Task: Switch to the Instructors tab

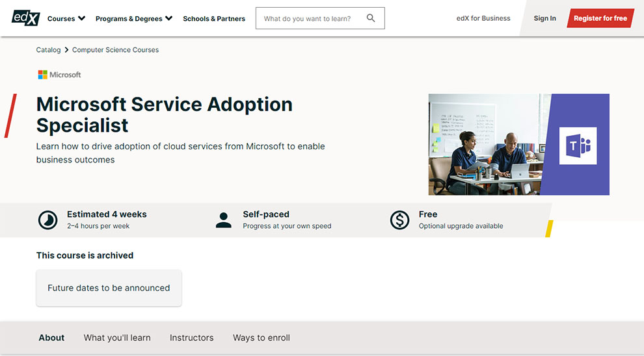Action: (x=192, y=338)
